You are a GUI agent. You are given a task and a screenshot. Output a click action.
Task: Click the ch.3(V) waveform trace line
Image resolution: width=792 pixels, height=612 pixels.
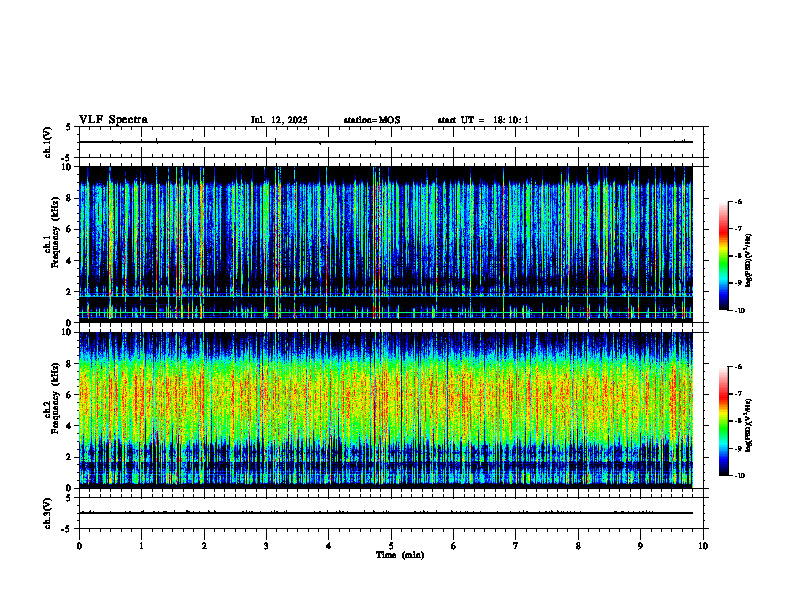(x=386, y=513)
